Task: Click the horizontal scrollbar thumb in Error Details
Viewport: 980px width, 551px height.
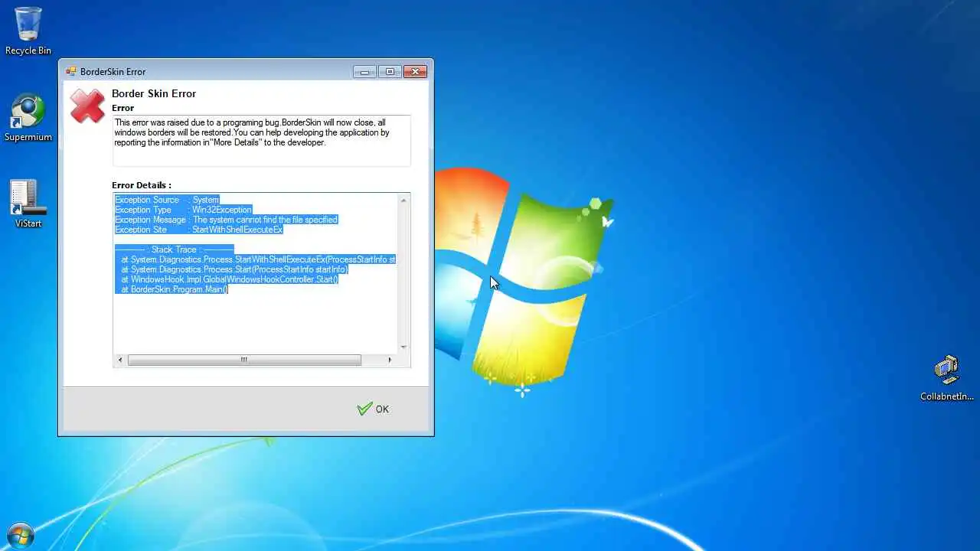Action: 244,360
